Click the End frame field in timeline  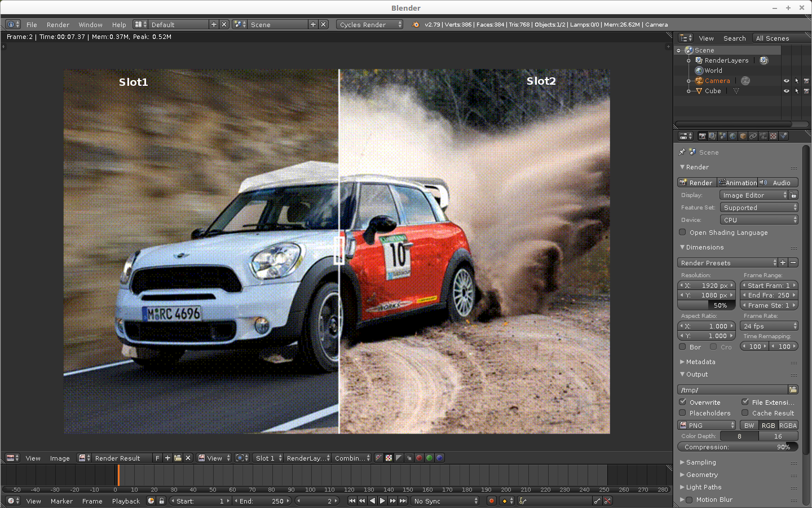click(x=262, y=501)
